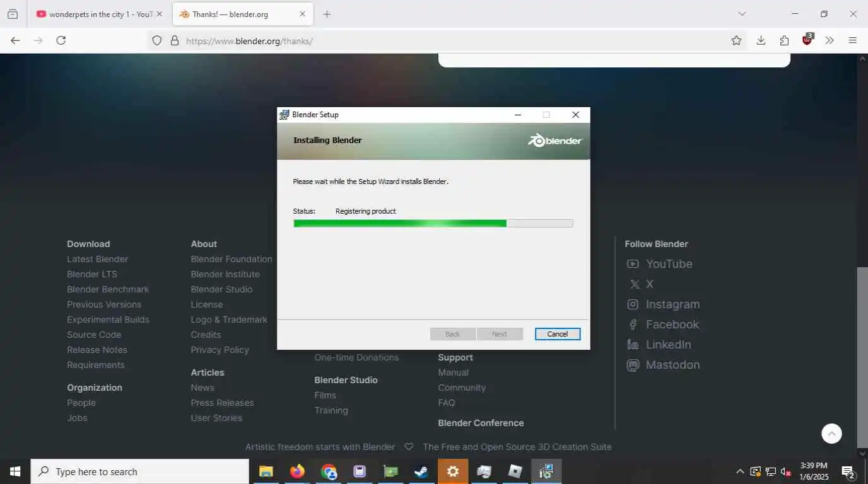868x484 pixels.
Task: Click the site security padlock icon
Action: point(175,41)
